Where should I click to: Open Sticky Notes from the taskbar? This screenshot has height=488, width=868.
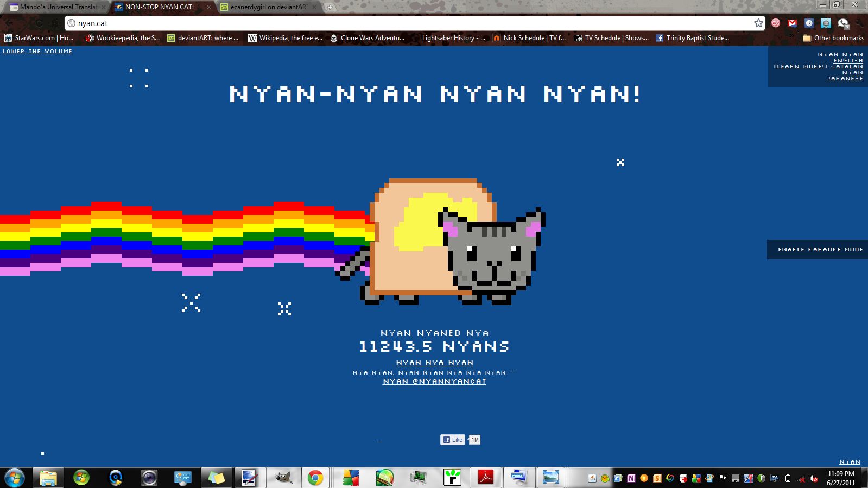click(216, 478)
